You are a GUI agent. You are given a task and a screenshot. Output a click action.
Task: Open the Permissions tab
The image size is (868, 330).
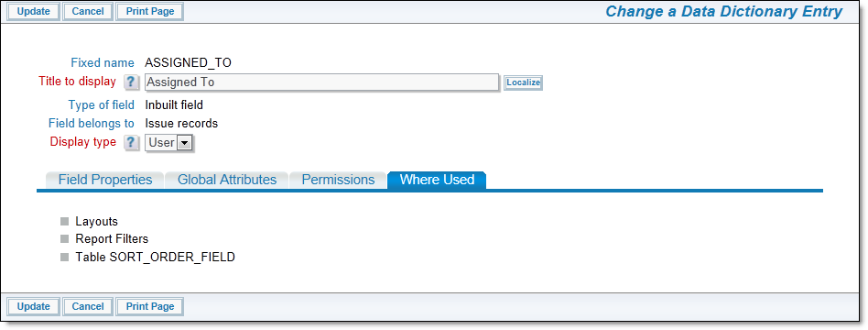click(338, 180)
